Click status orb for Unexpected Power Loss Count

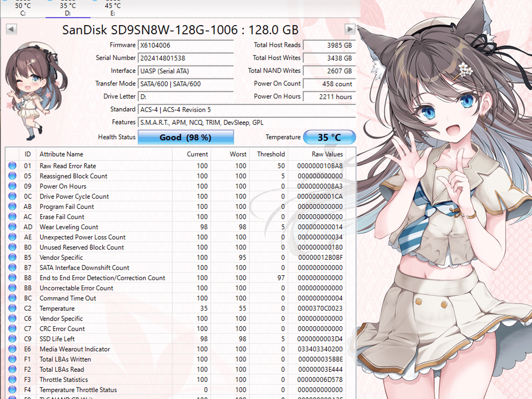coord(12,237)
